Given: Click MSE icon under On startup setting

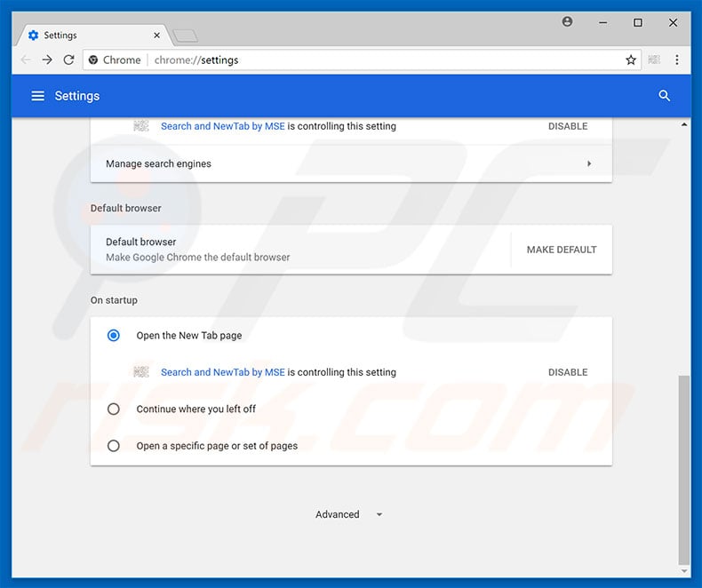Looking at the screenshot, I should [141, 372].
